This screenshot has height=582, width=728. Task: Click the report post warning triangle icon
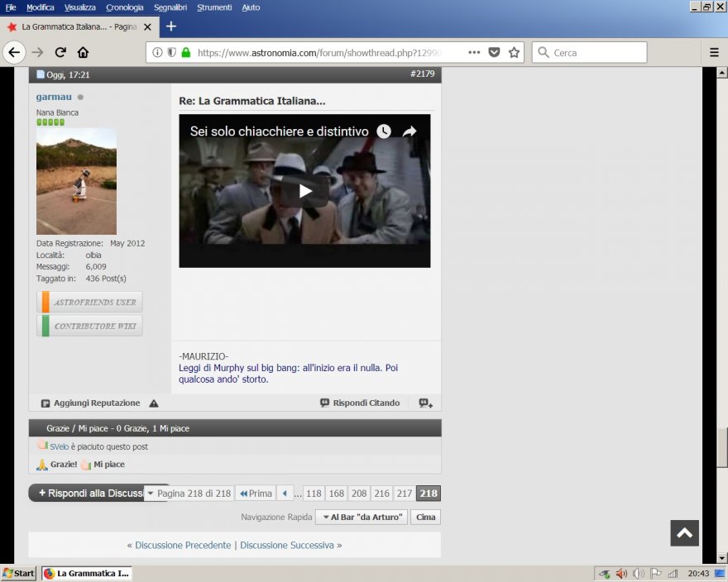(x=154, y=403)
